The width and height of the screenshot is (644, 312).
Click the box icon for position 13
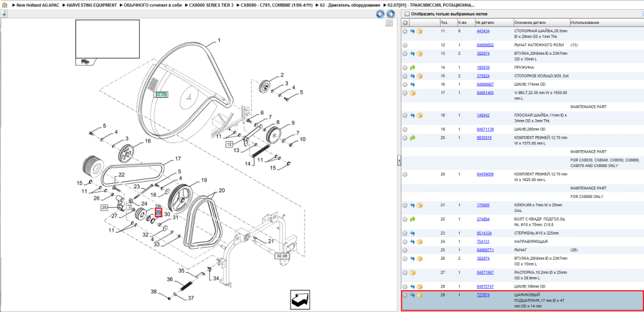coord(420,54)
